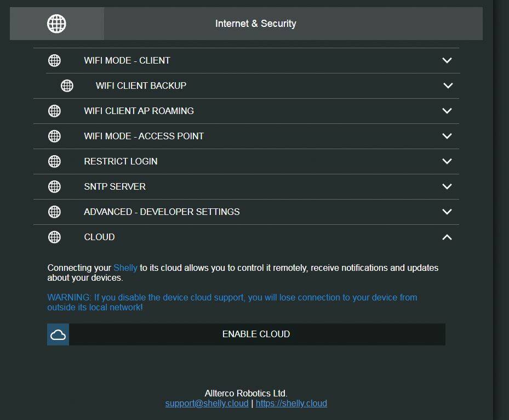This screenshot has height=420, width=509.
Task: Click globe icon beside WIFI CLIENT BACKUP
Action: click(x=67, y=86)
